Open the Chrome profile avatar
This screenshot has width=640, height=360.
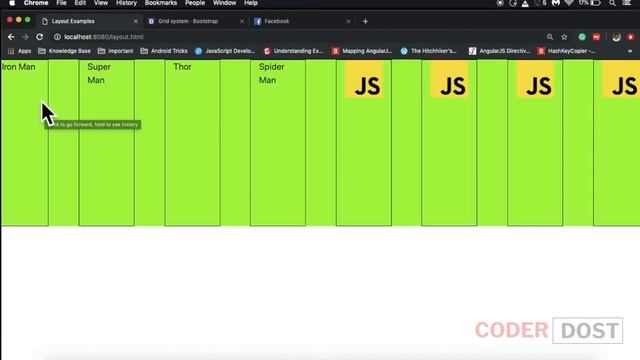[616, 37]
